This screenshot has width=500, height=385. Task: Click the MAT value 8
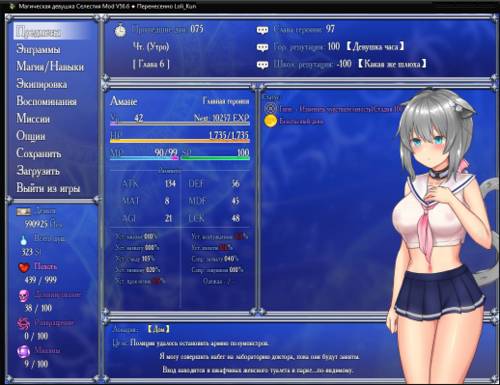click(x=167, y=201)
